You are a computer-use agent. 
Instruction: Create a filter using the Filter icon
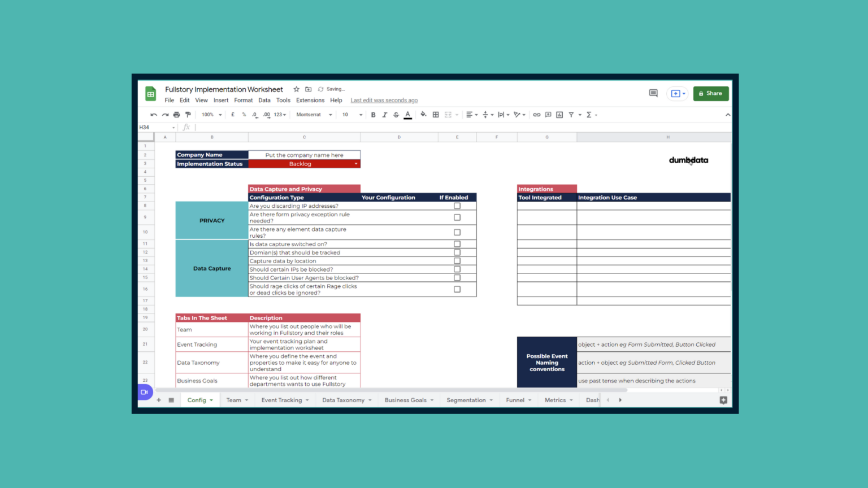pos(571,114)
